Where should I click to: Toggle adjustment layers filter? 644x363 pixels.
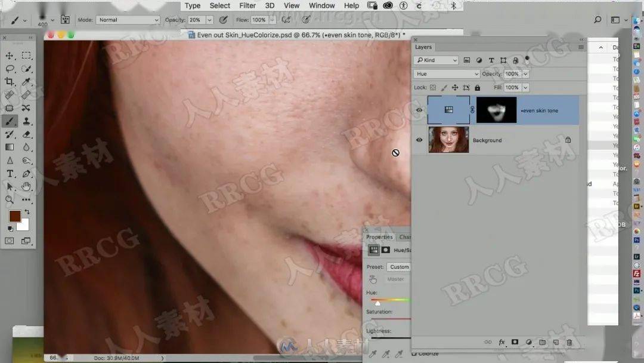[479, 60]
